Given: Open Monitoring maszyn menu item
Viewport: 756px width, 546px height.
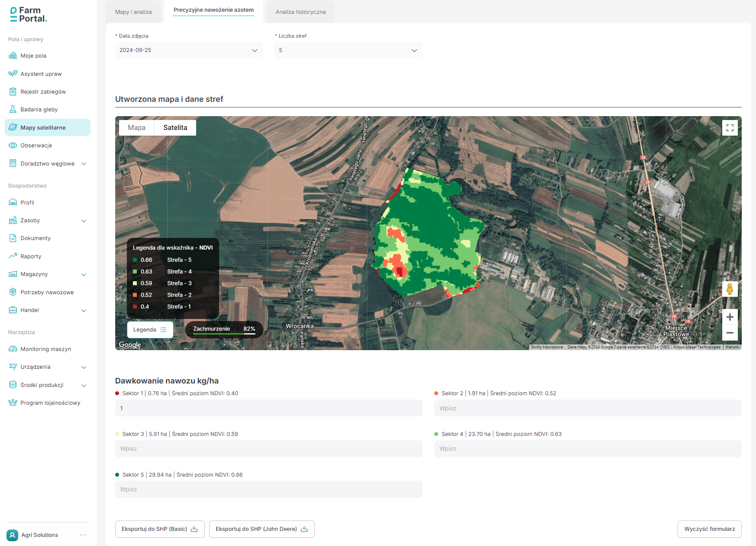Looking at the screenshot, I should 48,349.
